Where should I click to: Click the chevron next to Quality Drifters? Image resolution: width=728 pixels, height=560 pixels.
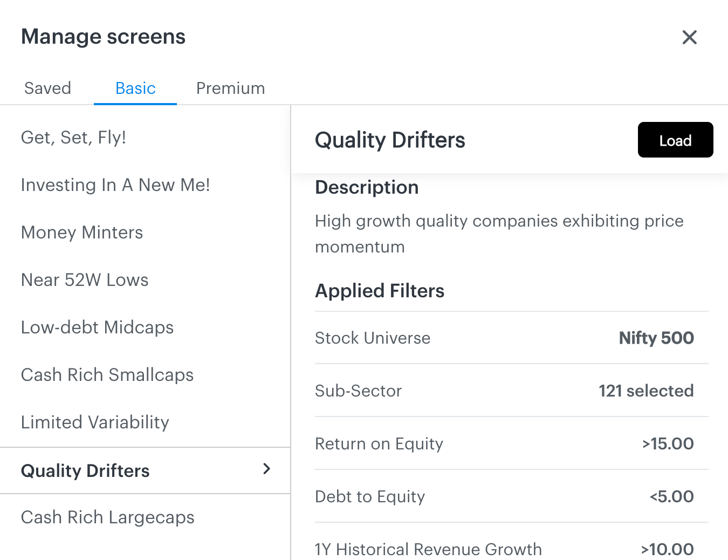pos(266,469)
